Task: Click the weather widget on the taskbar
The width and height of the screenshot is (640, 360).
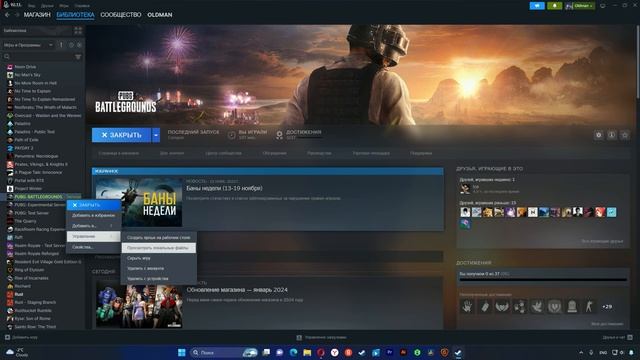Action: [x=17, y=352]
